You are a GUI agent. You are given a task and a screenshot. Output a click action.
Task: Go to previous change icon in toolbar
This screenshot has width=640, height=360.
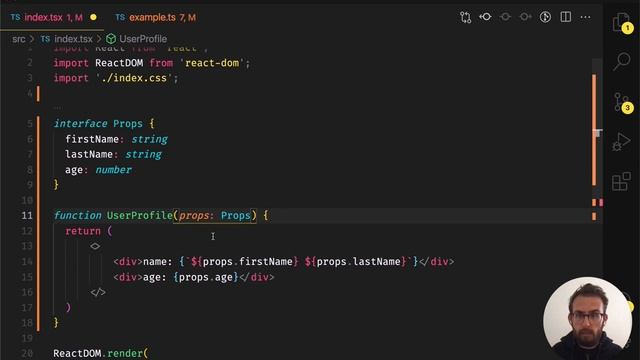485,17
